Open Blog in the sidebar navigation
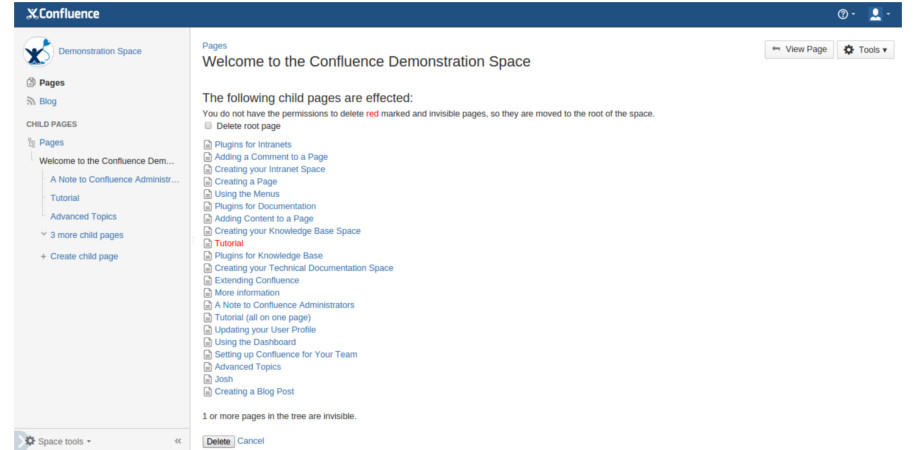Viewport: 920px width, 450px height. [48, 101]
